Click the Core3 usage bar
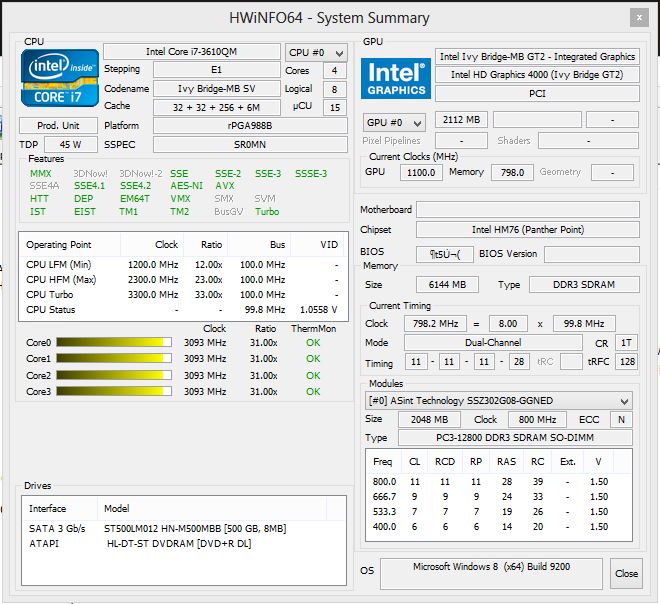The image size is (660, 604). [114, 391]
